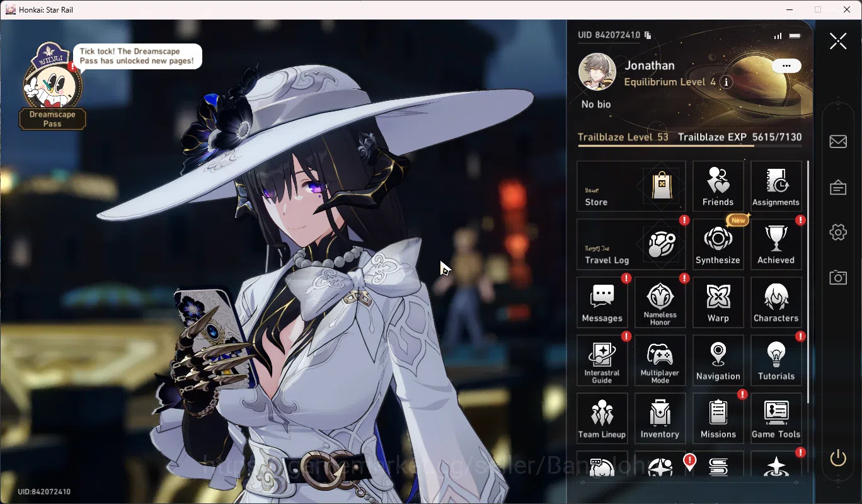Image resolution: width=862 pixels, height=504 pixels.
Task: Click the No bio text
Action: pos(596,105)
